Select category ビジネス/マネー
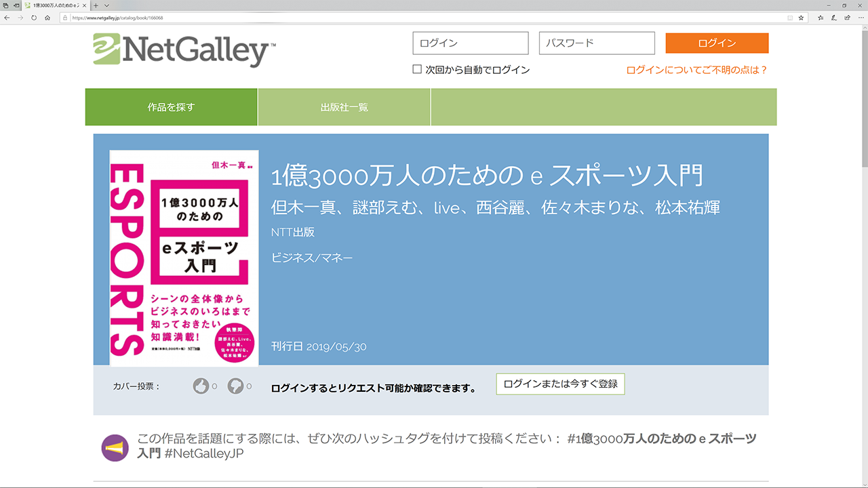Image resolution: width=868 pixels, height=488 pixels. (312, 258)
